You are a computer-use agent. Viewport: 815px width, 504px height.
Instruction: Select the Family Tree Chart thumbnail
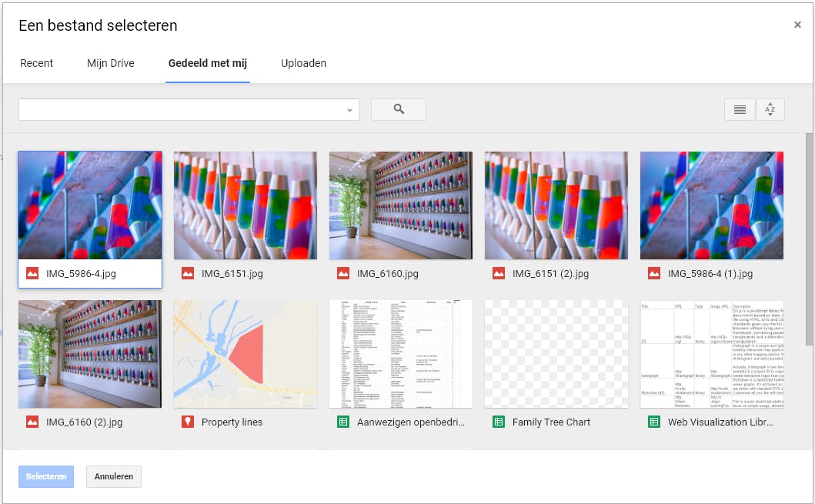point(556,354)
